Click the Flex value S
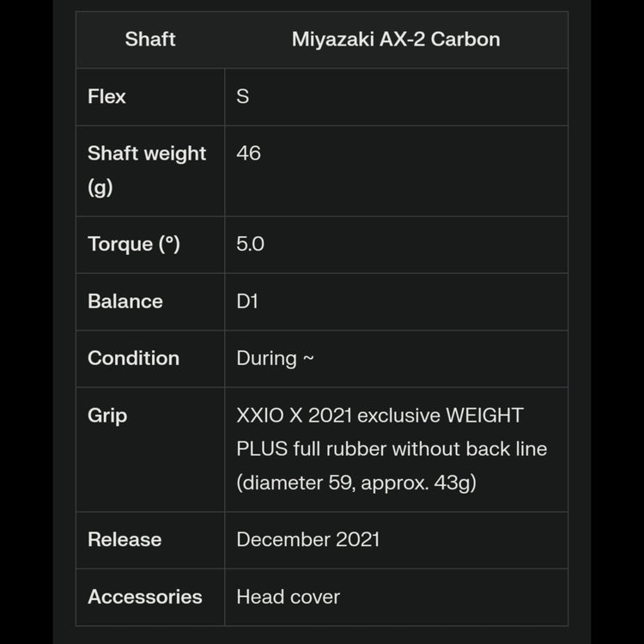Screen dimensions: 644x644 click(x=243, y=96)
